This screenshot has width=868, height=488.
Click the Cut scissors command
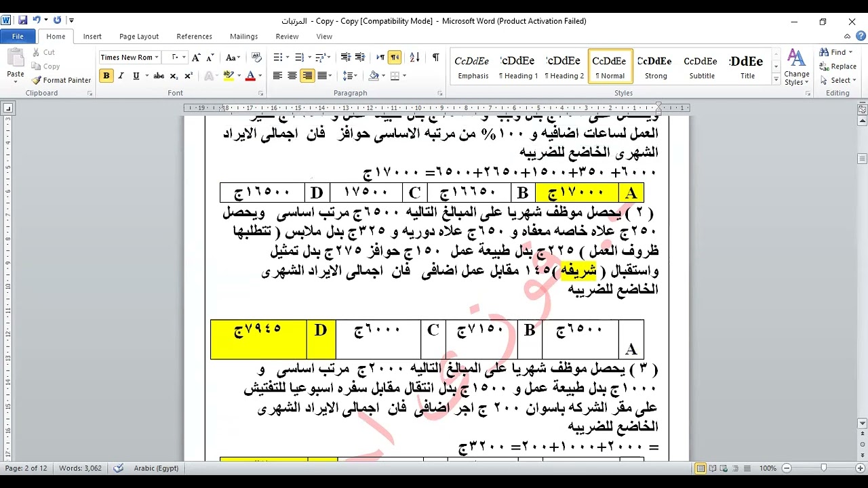43,52
